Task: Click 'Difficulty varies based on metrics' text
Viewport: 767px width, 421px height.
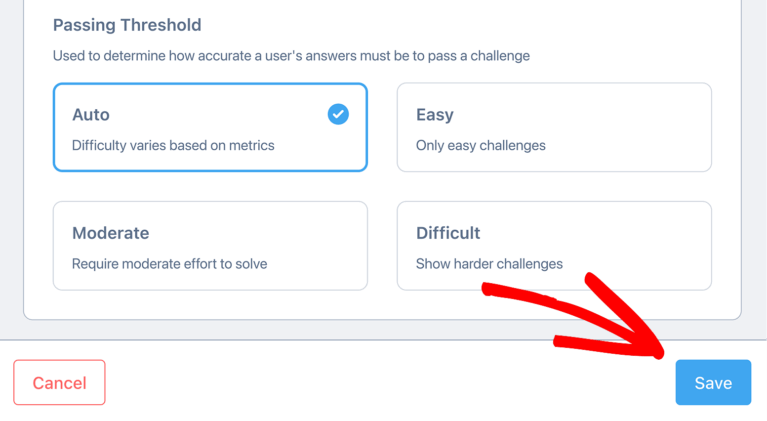Action: click(x=173, y=145)
